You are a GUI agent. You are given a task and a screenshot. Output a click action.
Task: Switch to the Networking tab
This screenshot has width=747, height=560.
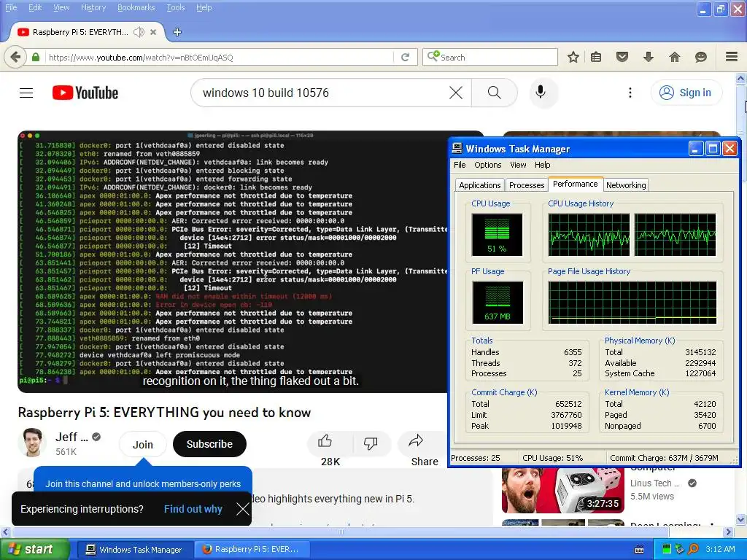tap(626, 185)
